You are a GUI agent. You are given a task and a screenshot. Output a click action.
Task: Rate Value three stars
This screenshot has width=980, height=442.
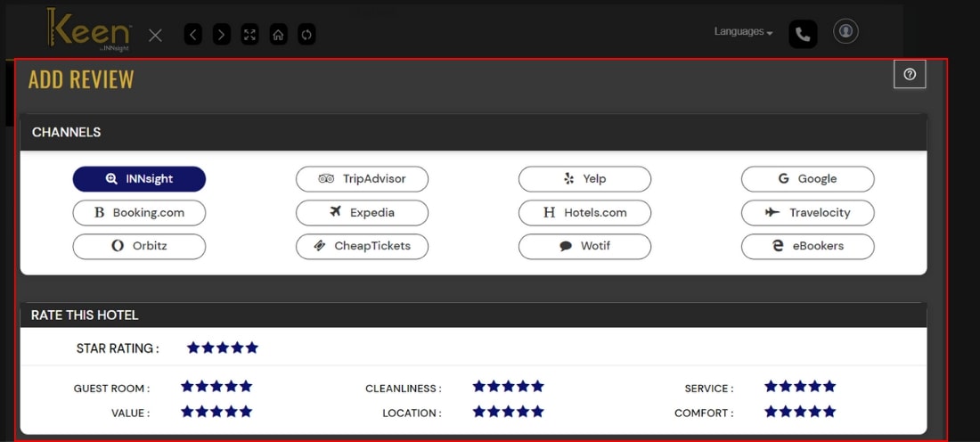[x=216, y=412]
